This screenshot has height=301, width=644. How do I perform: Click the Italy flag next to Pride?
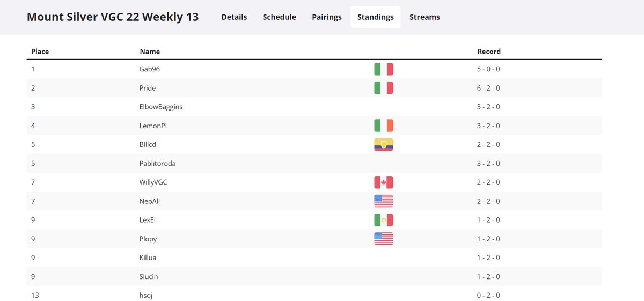pos(383,88)
